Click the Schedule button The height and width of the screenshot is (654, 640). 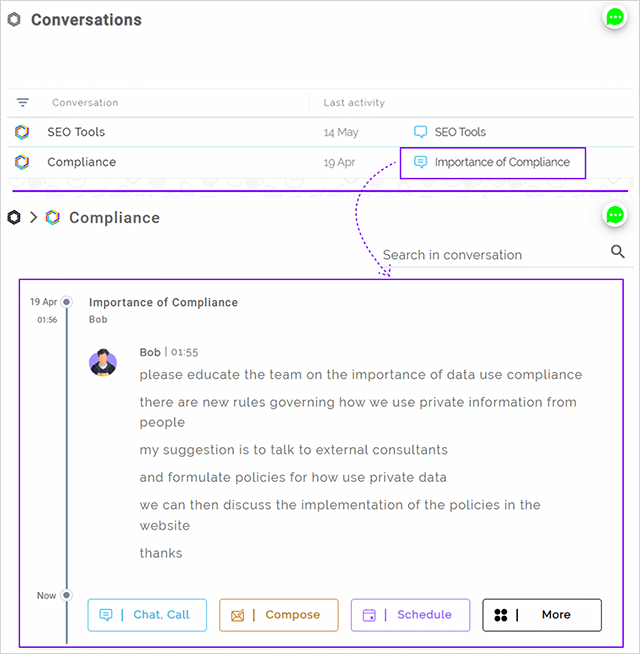pyautogui.click(x=411, y=615)
